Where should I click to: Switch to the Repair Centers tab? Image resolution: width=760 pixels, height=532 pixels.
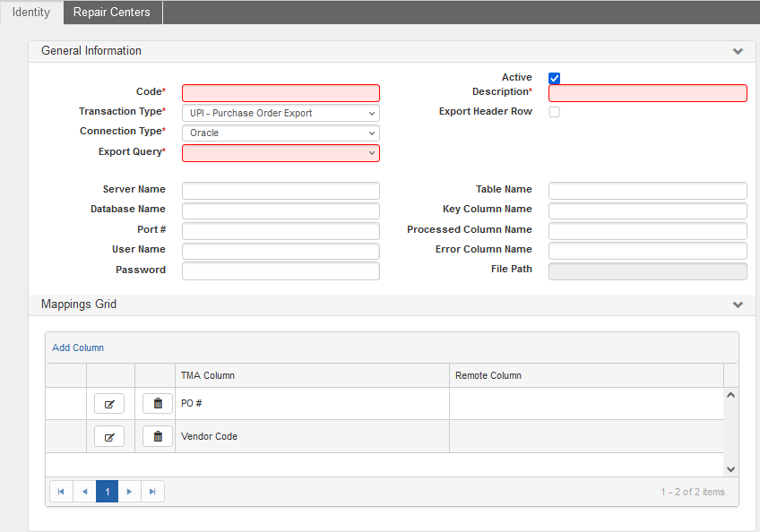pyautogui.click(x=112, y=13)
